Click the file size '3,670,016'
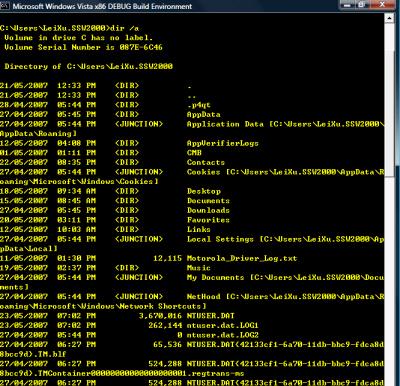This screenshot has width=400, height=386. (x=161, y=316)
